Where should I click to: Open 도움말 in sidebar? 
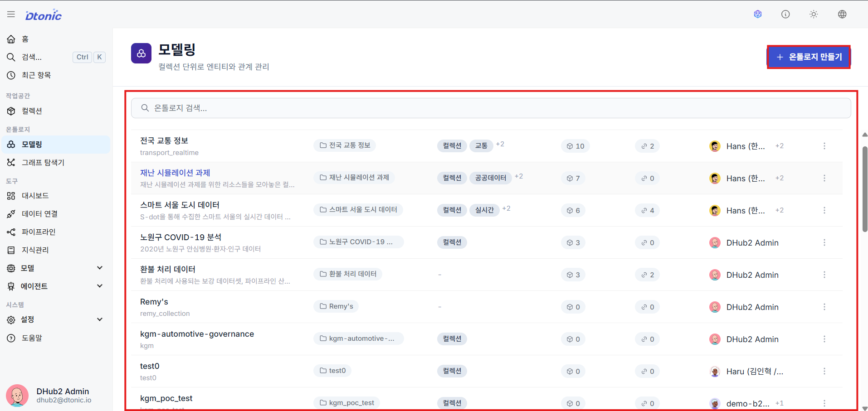pos(56,338)
